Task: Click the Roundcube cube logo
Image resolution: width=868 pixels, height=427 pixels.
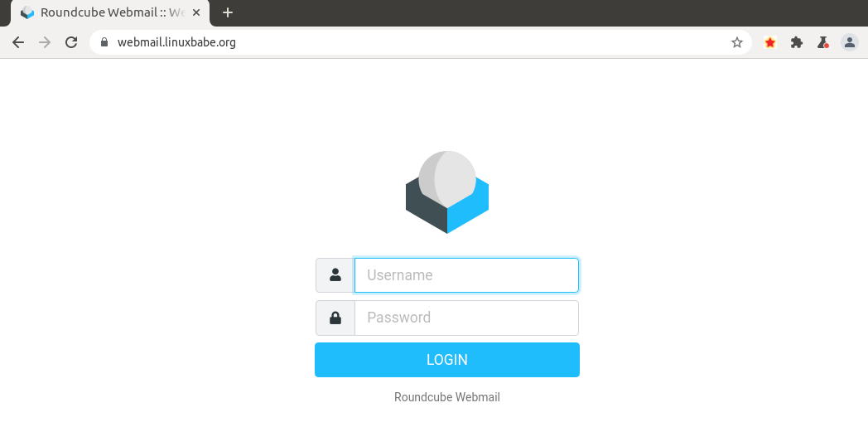Action: (446, 192)
